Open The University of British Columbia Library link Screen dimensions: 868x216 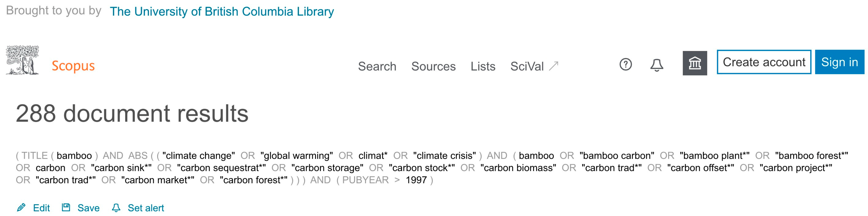click(222, 11)
